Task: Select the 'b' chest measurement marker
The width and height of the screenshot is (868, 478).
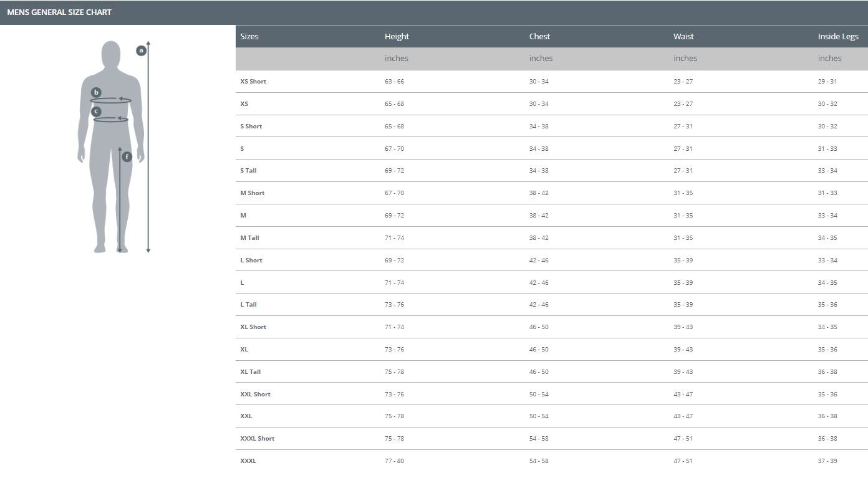Action: [96, 92]
